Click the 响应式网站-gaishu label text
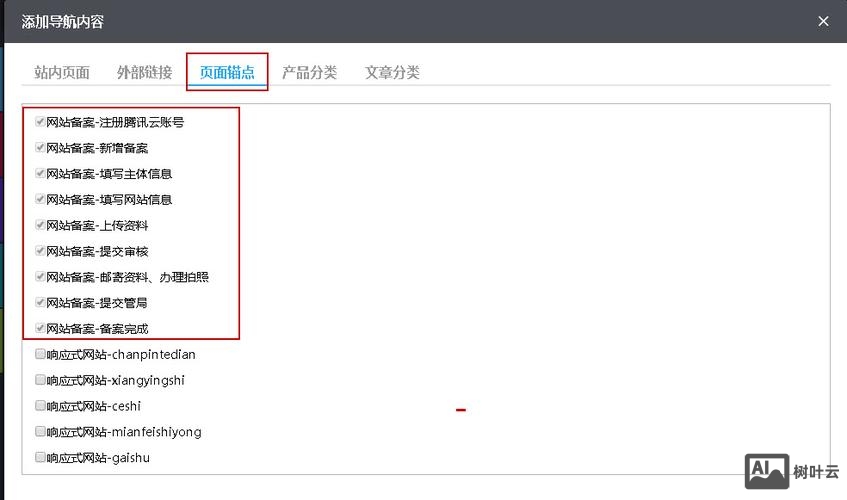The height and width of the screenshot is (500, 847). click(98, 458)
